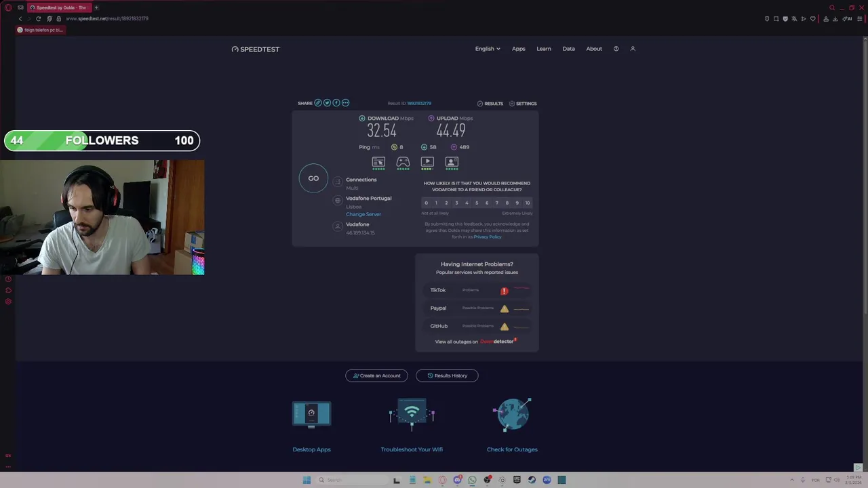Open a new browser tab

coord(96,7)
